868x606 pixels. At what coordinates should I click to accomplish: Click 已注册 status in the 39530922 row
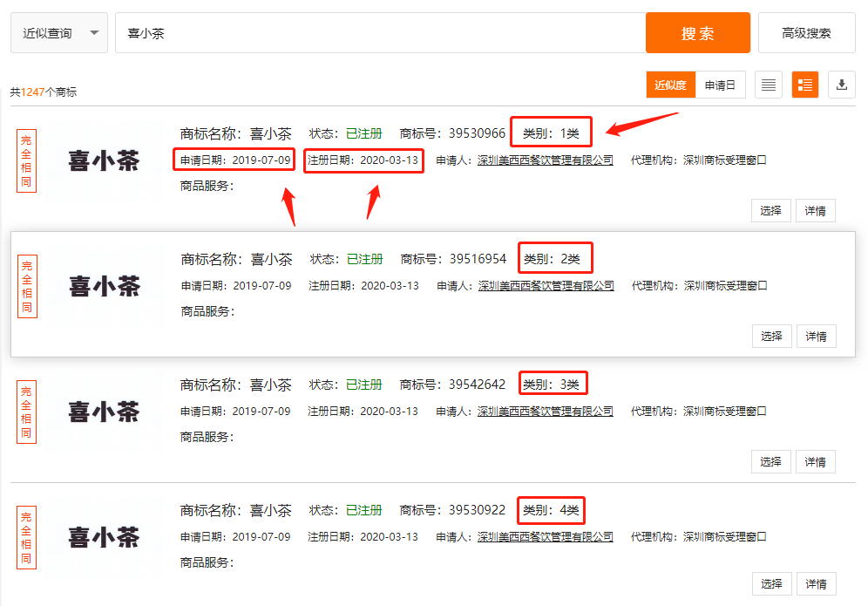click(363, 510)
